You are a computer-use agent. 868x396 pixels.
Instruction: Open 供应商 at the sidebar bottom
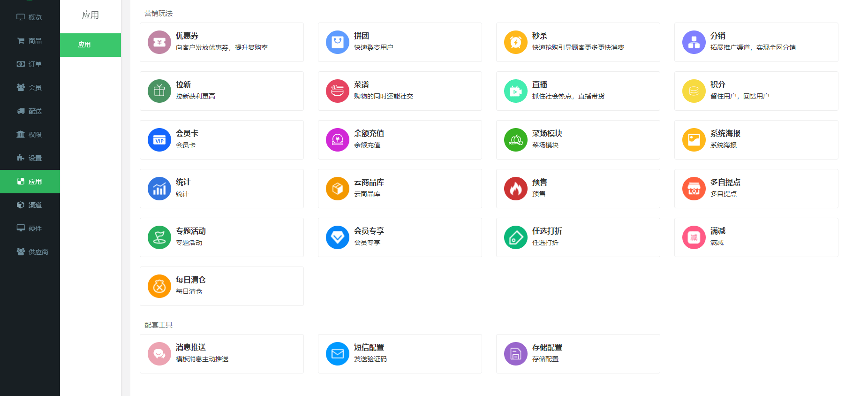click(33, 252)
